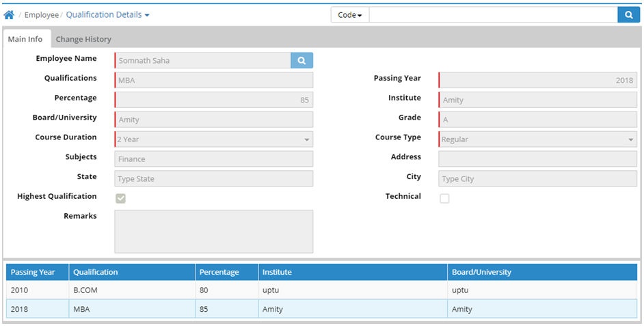Screen dimensions: 644x326
Task: Click the Employee Name lookup search icon
Action: [301, 61]
